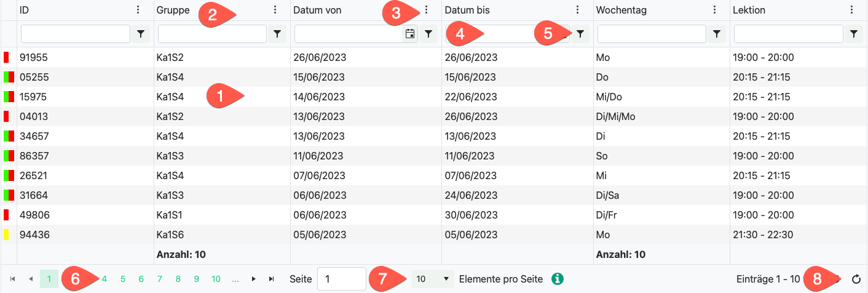Click filter icon for Datum von column

(428, 34)
